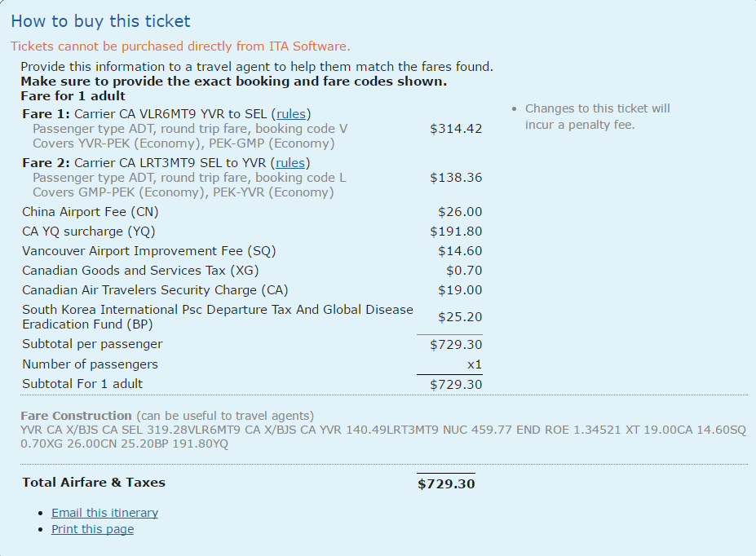Click the red ITA Software purchase warning
This screenshot has height=556, width=756.
tap(180, 46)
